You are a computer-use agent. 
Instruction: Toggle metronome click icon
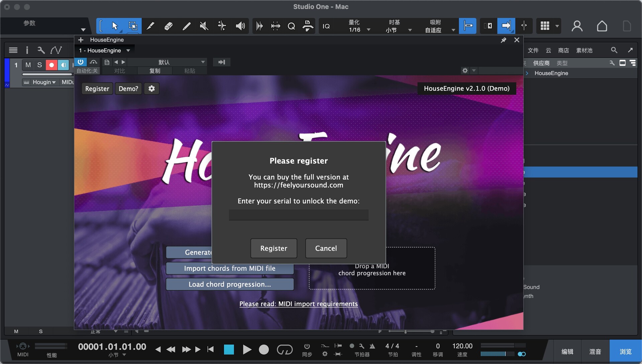pyautogui.click(x=372, y=346)
